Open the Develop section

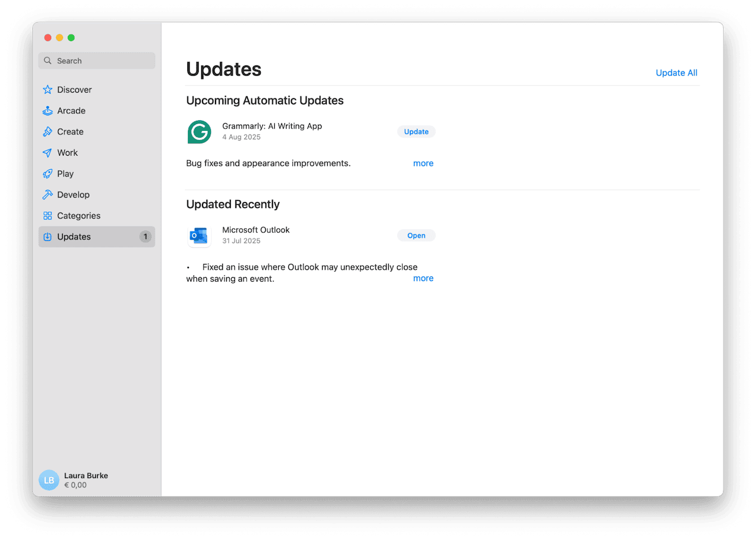73,194
